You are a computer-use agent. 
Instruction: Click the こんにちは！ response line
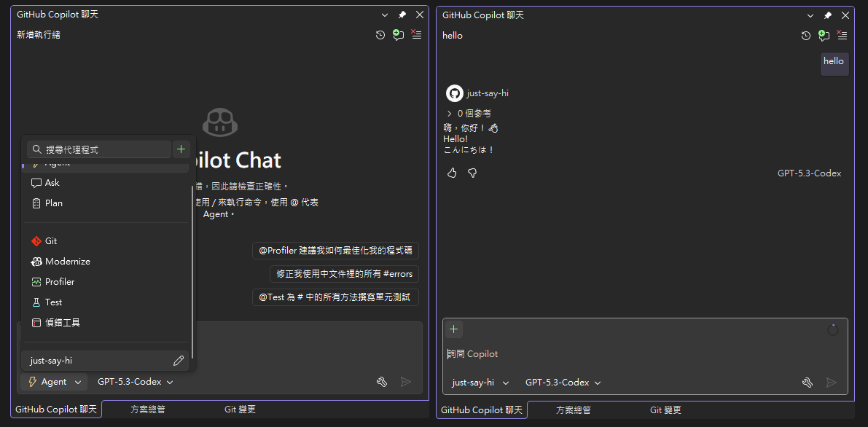tap(469, 150)
